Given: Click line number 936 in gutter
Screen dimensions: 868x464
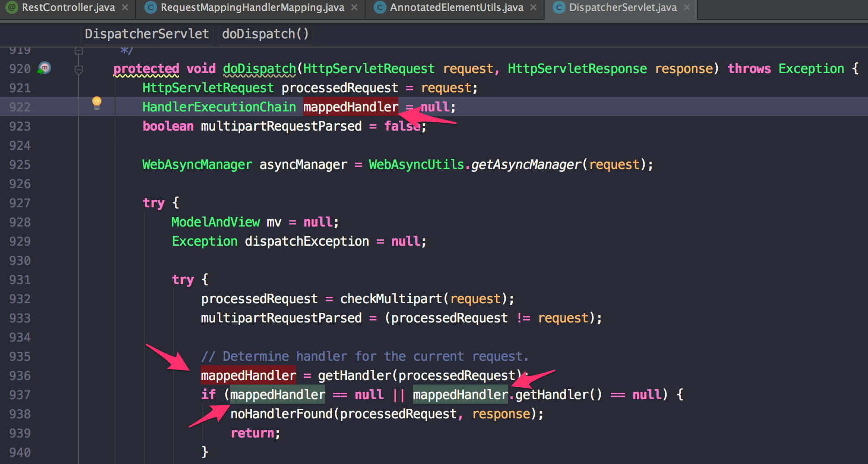Looking at the screenshot, I should (x=20, y=375).
